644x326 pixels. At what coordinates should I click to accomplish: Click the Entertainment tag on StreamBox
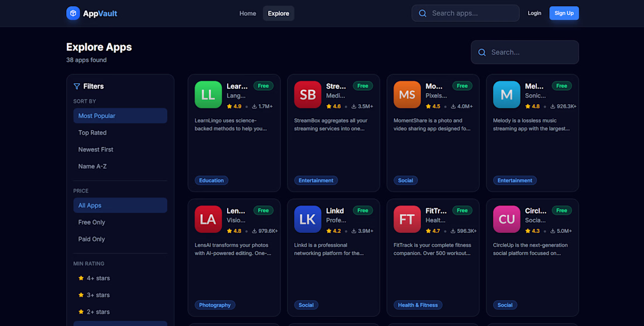(316, 180)
